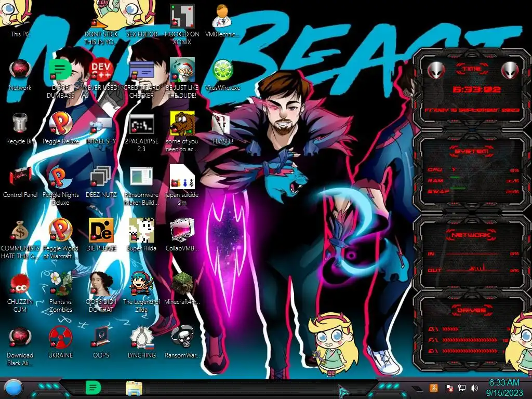532x399 pixels.
Task: Select the FLASH ! shortcut
Action: (x=222, y=128)
